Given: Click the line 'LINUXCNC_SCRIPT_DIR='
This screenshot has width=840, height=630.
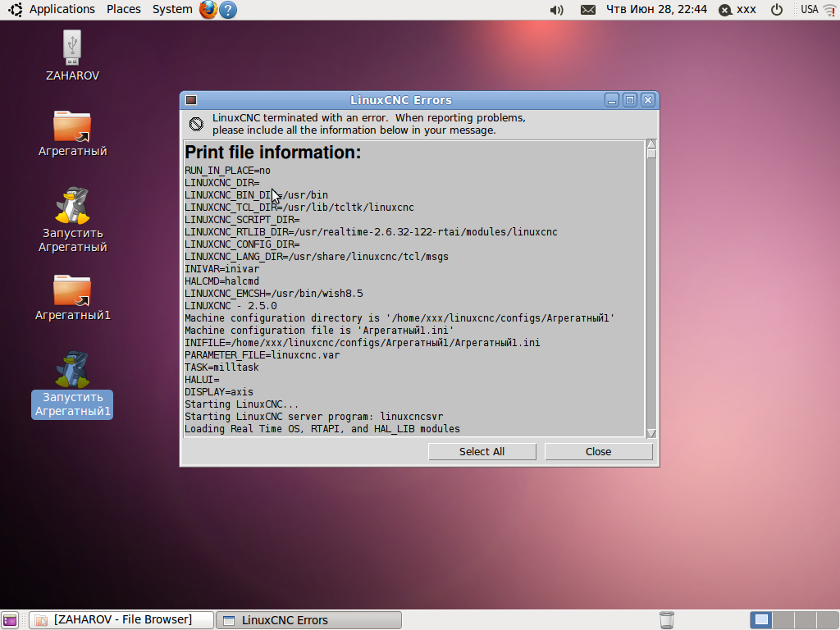Looking at the screenshot, I should (x=242, y=220).
